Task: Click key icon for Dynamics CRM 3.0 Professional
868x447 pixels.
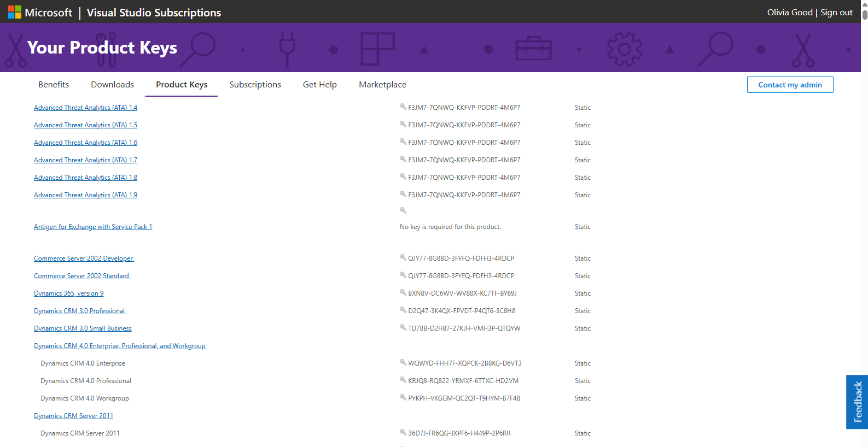Action: [x=403, y=310]
